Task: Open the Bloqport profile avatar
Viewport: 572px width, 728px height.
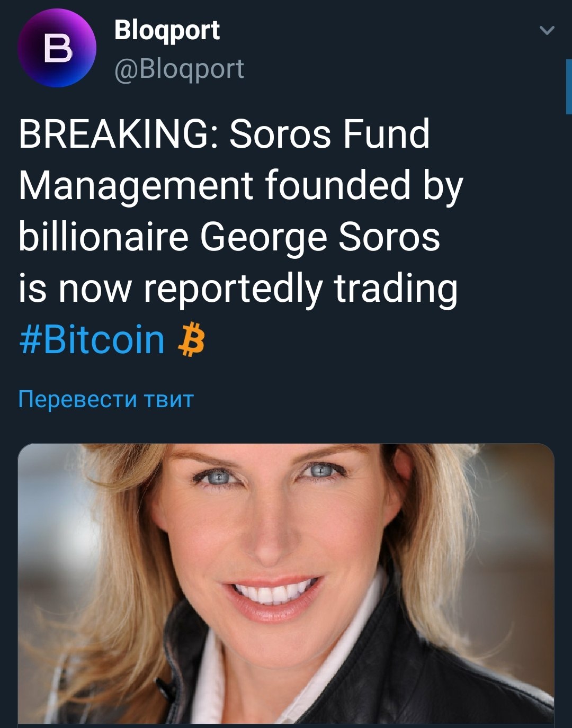Action: tap(57, 48)
